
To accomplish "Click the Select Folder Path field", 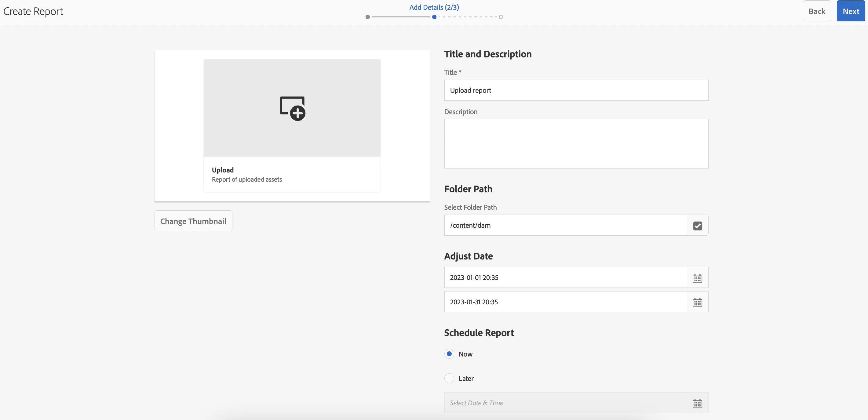I will tap(565, 225).
